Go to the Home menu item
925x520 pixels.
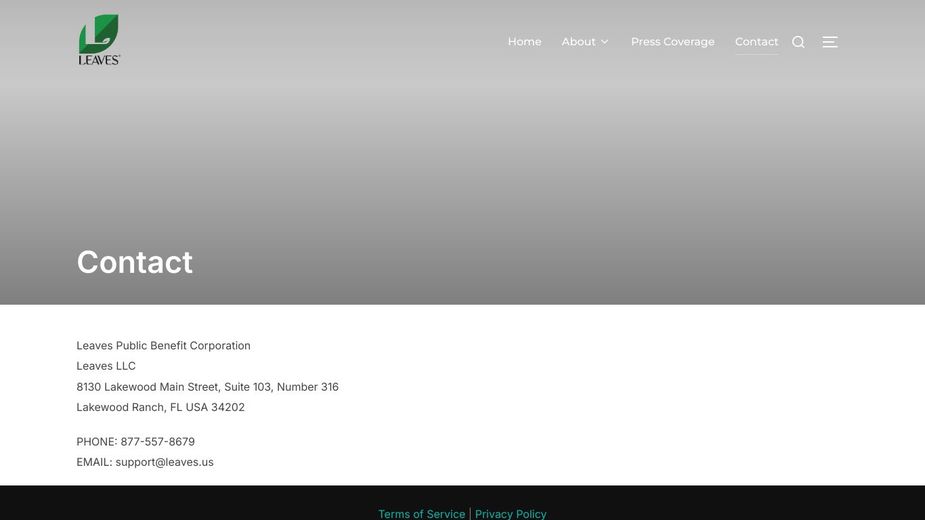coord(524,42)
